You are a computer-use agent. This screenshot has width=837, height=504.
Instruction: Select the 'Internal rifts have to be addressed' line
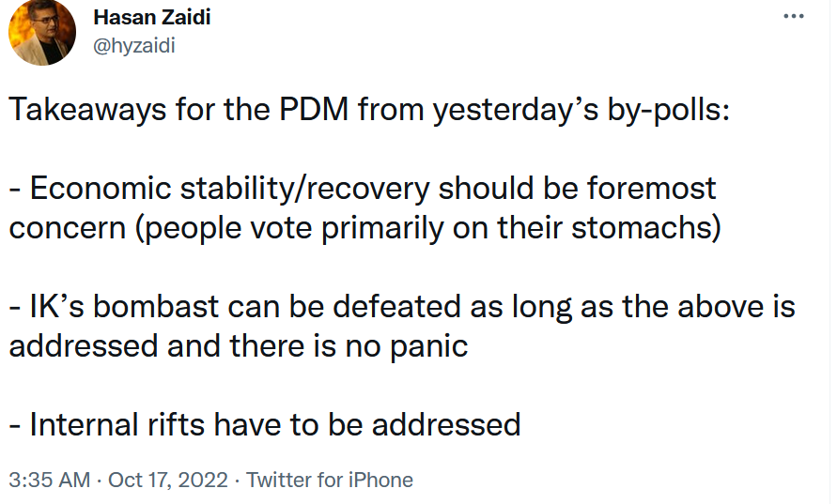tap(265, 425)
